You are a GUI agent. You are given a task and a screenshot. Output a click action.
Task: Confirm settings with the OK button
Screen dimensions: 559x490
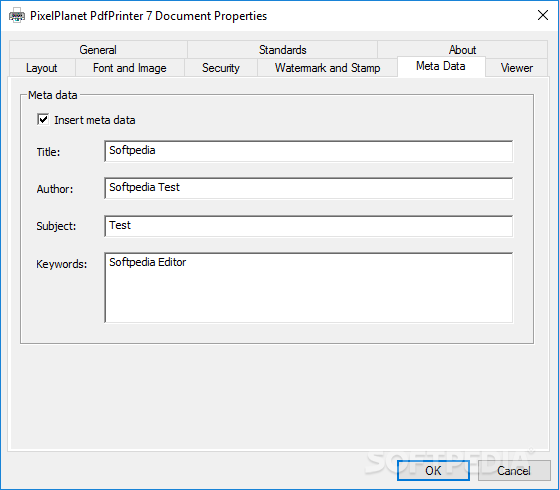(x=433, y=471)
